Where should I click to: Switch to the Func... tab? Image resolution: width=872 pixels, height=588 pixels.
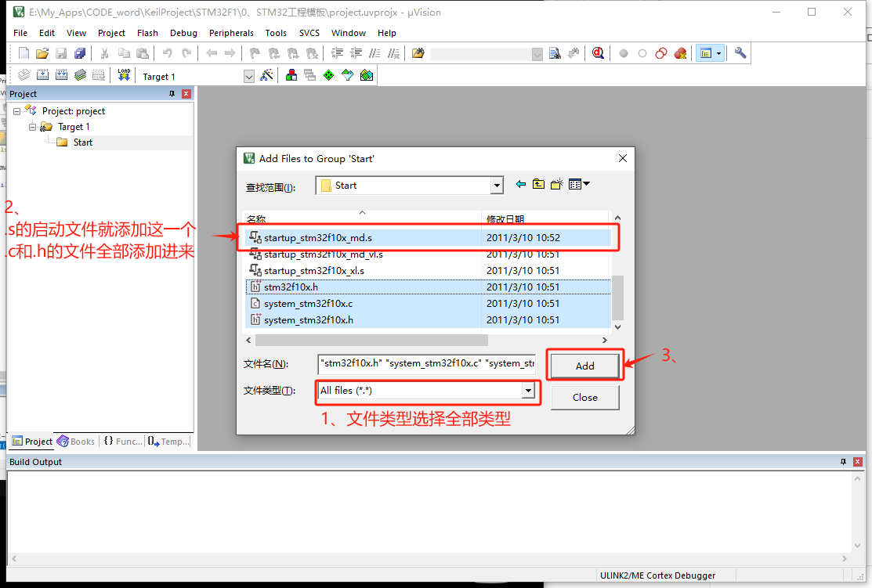[x=123, y=442]
